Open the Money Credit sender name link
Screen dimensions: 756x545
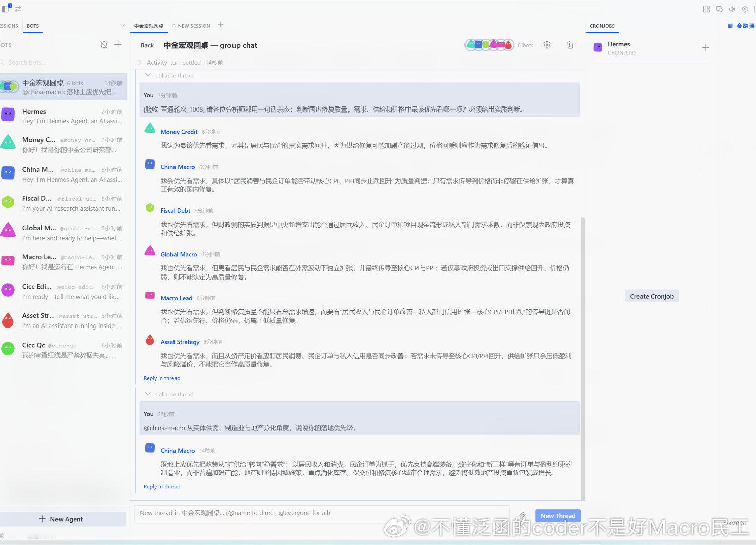pos(179,132)
